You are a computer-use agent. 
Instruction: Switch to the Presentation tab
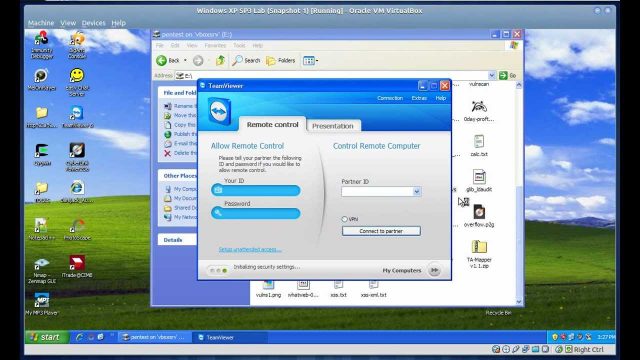[x=333, y=126]
